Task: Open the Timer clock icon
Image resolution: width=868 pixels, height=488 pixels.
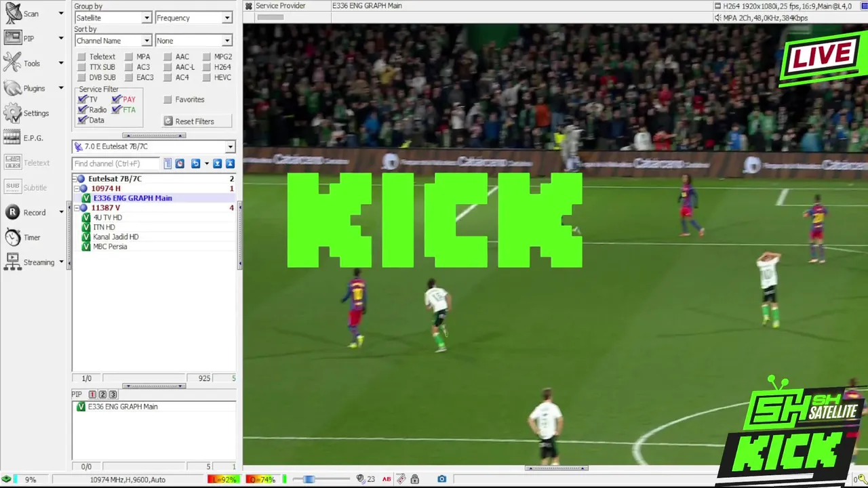Action: [x=12, y=237]
